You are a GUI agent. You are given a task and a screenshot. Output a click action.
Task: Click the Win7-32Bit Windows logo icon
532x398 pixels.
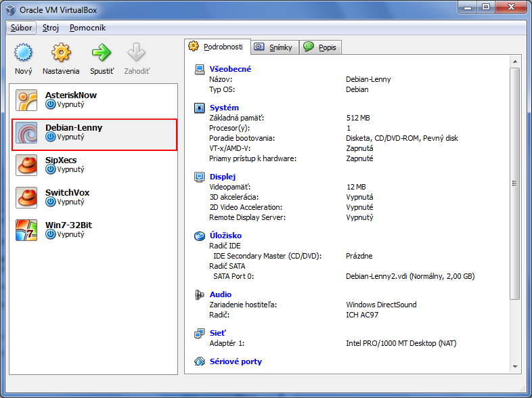point(26,230)
